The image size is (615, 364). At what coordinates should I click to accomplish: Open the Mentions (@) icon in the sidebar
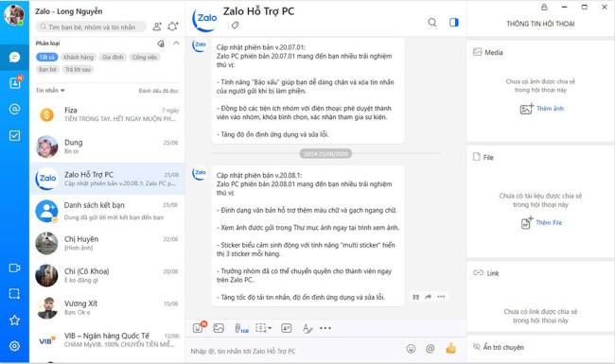14,109
